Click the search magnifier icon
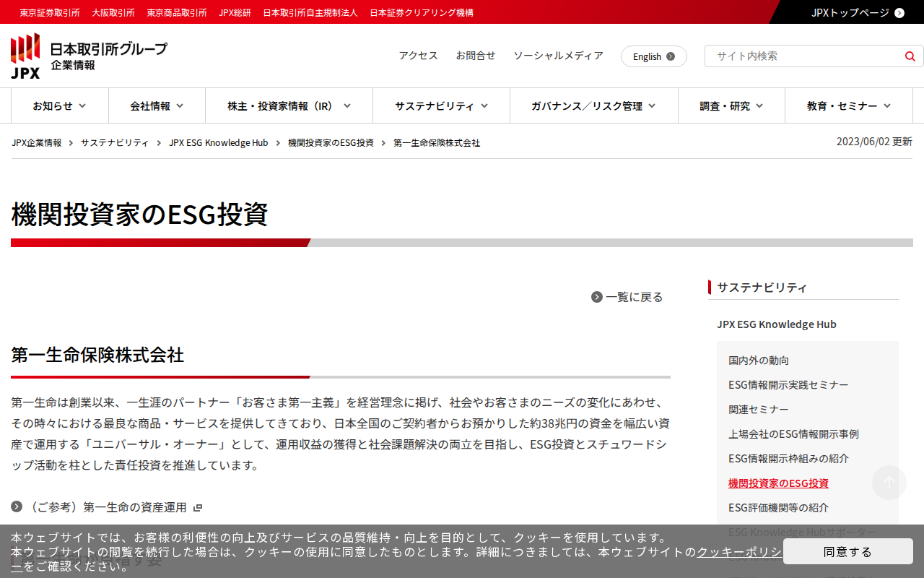The height and width of the screenshot is (578, 924). coord(910,56)
